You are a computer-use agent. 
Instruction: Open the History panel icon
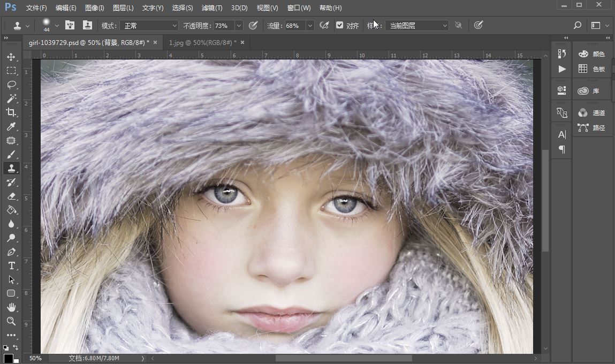point(561,54)
